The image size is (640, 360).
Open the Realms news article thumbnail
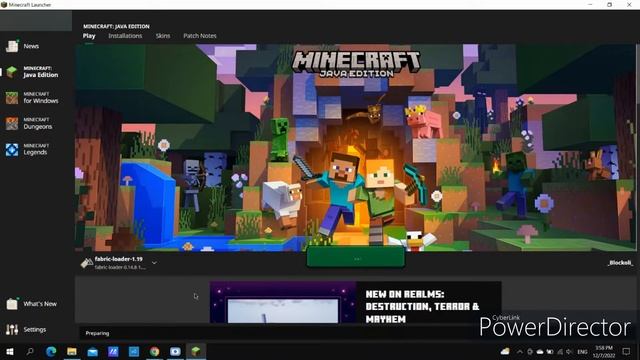click(x=283, y=302)
